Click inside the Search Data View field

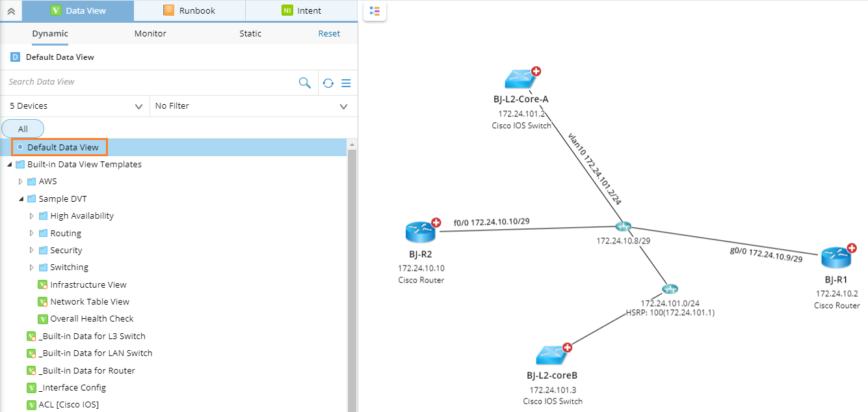(130, 82)
